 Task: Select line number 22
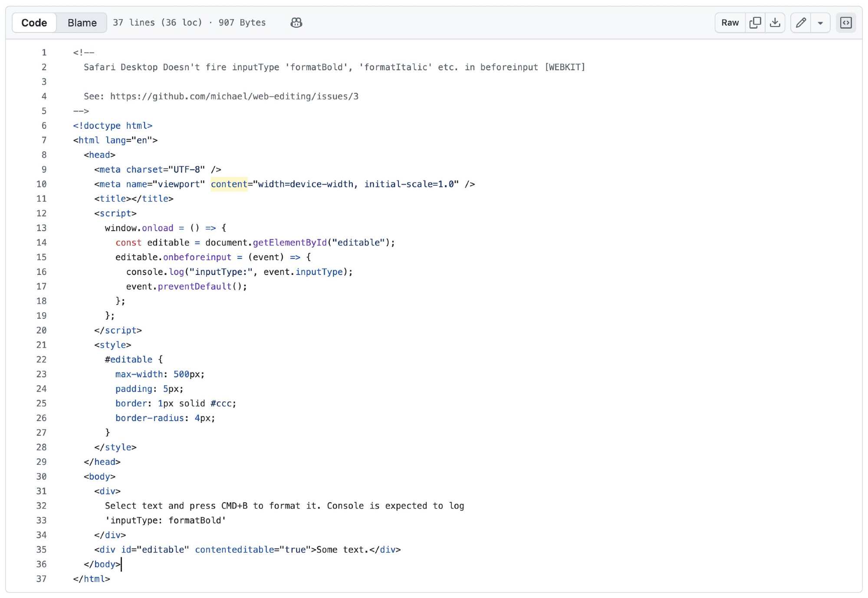point(41,359)
